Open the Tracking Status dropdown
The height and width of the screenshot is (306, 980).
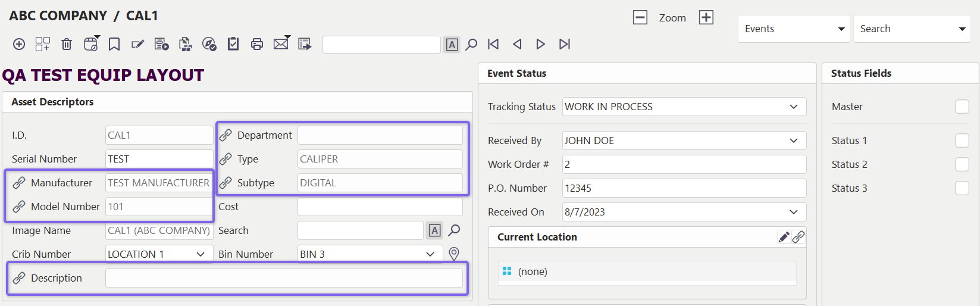[794, 107]
